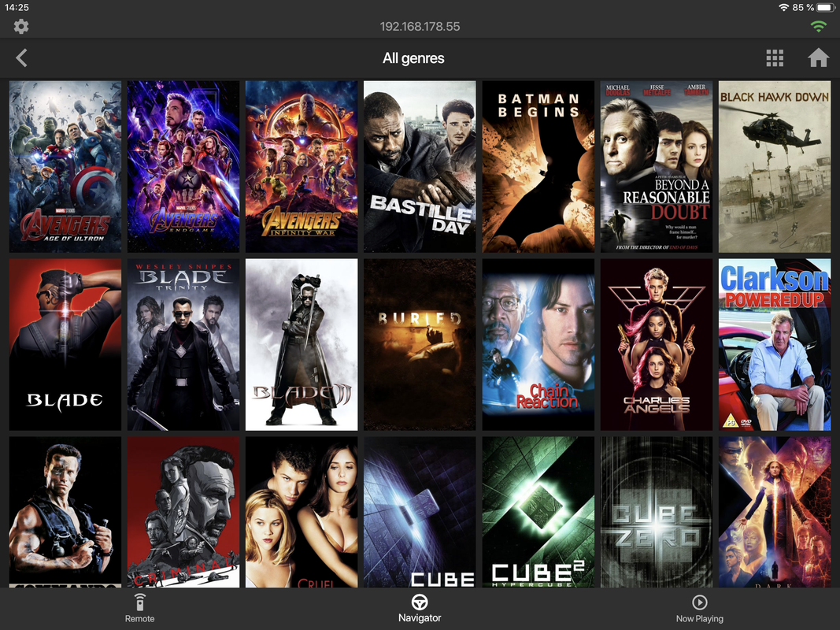Image resolution: width=840 pixels, height=630 pixels.
Task: Open the Bastille Day poster
Action: tap(420, 167)
